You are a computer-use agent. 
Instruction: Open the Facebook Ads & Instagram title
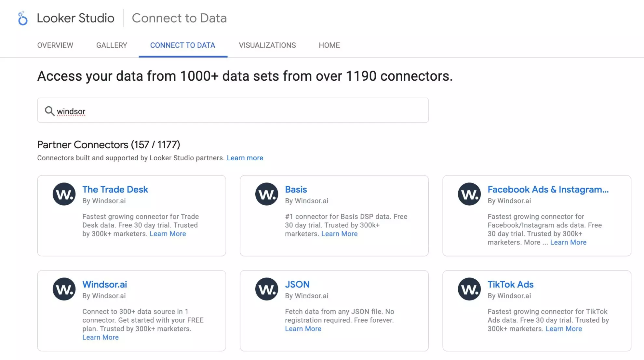tap(548, 189)
